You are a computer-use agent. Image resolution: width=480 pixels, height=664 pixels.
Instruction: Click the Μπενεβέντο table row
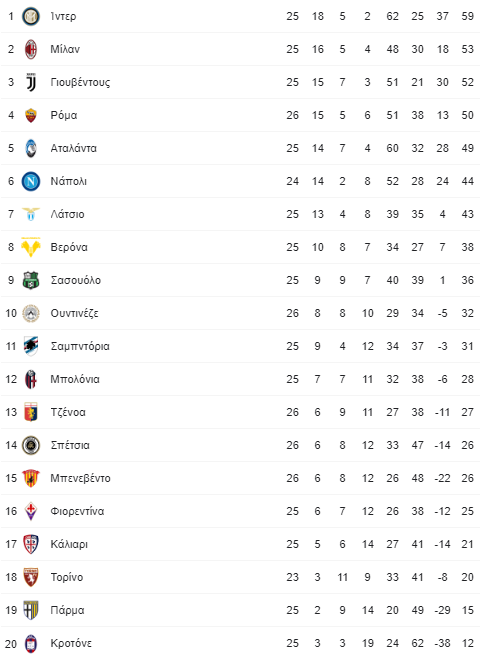click(x=240, y=478)
